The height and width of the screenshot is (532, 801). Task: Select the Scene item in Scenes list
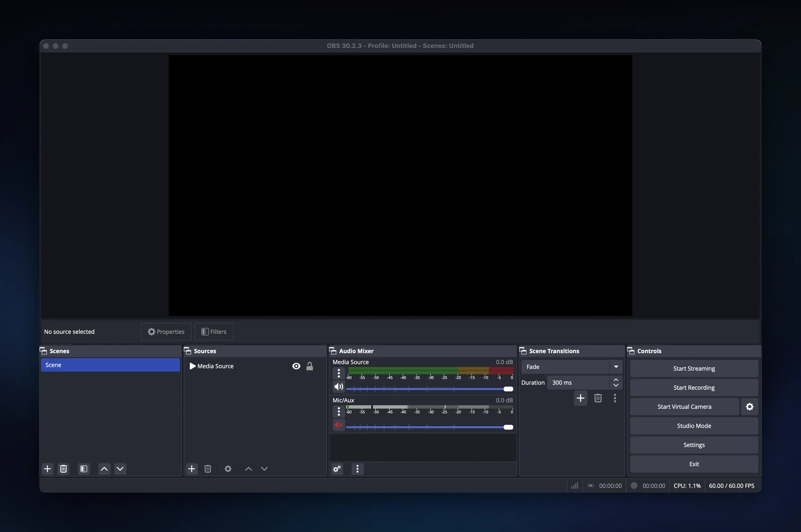pyautogui.click(x=110, y=365)
